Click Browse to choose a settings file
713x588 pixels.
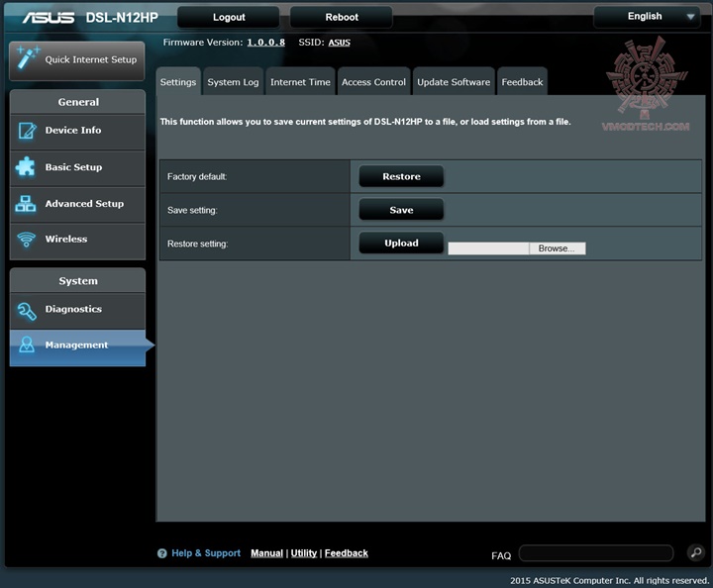557,248
